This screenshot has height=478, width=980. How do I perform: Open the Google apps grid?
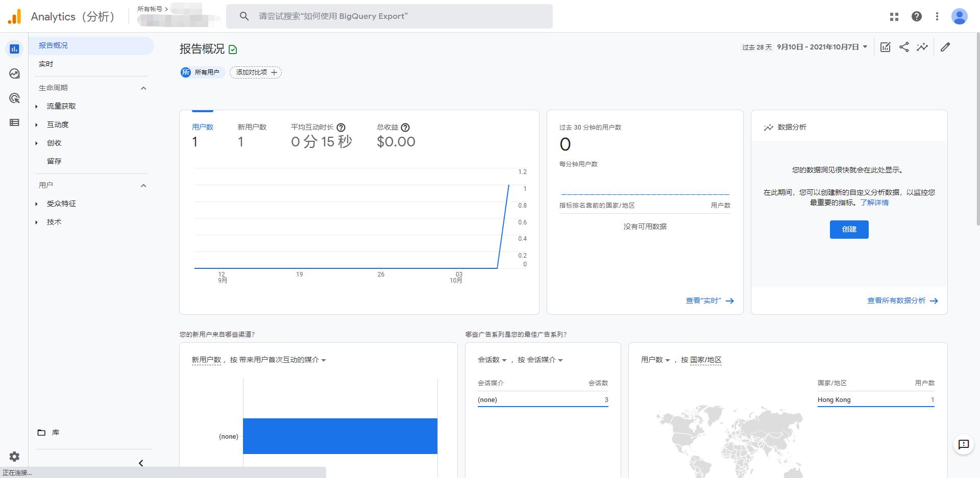coord(894,16)
